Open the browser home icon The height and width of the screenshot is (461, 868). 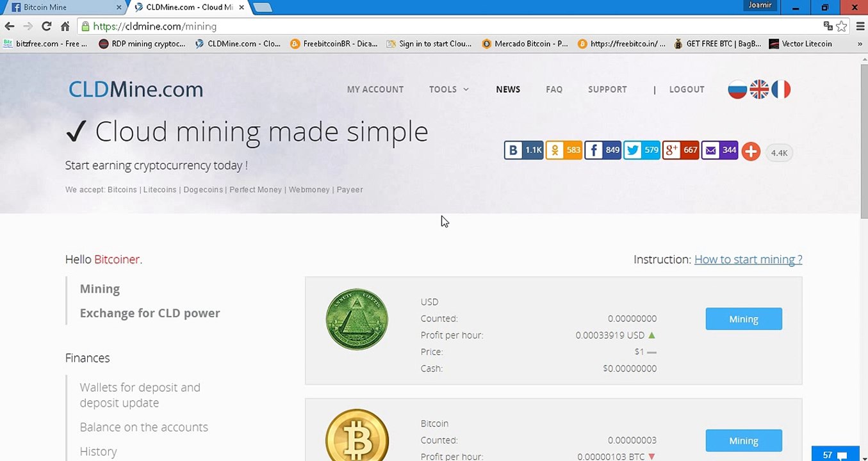(65, 26)
